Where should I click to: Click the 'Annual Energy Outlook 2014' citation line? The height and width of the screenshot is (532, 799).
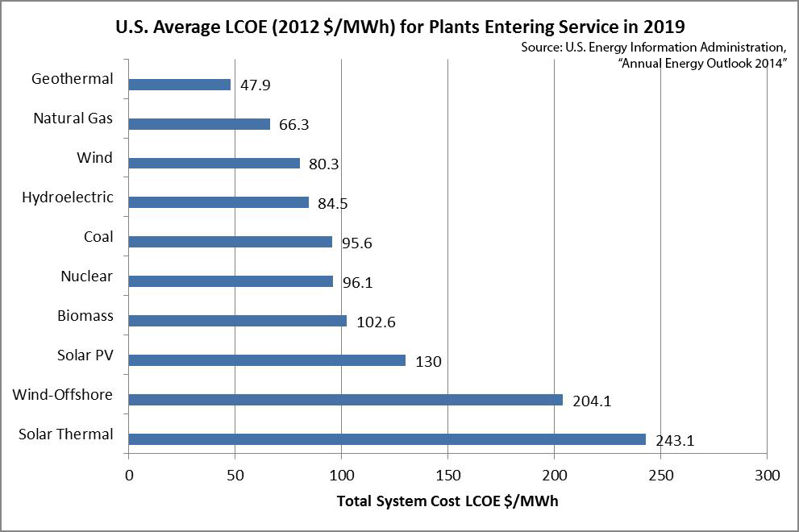click(703, 63)
